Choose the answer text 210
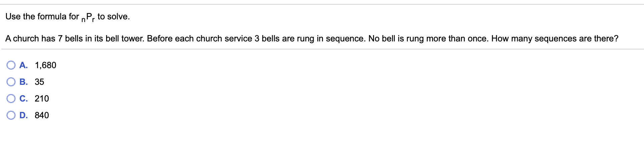The width and height of the screenshot is (644, 167). tap(42, 99)
